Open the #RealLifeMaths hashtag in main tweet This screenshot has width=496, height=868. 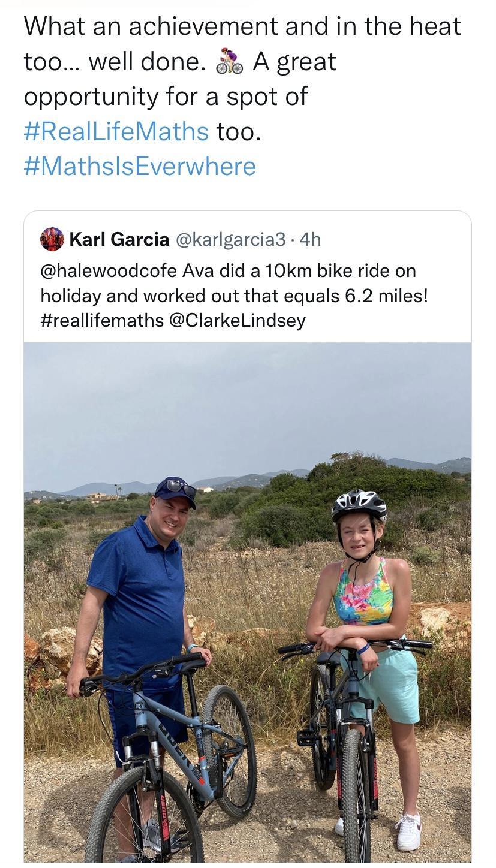(x=116, y=131)
